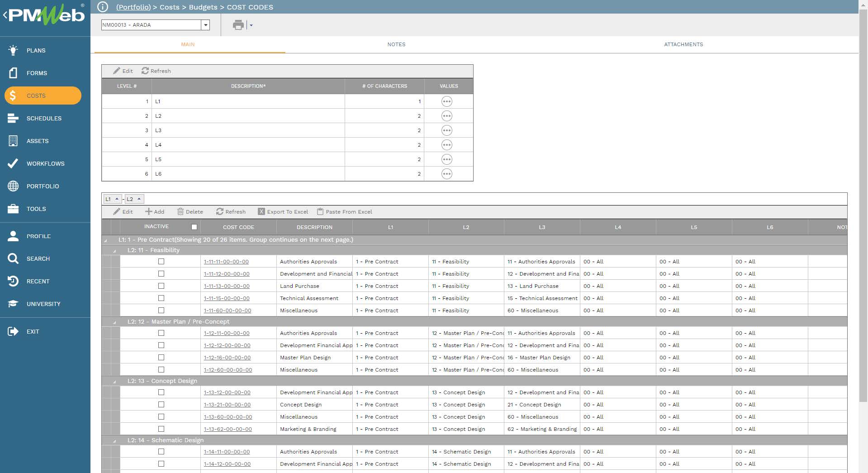Switch to the Attachments tab
The image size is (868, 473).
[683, 44]
